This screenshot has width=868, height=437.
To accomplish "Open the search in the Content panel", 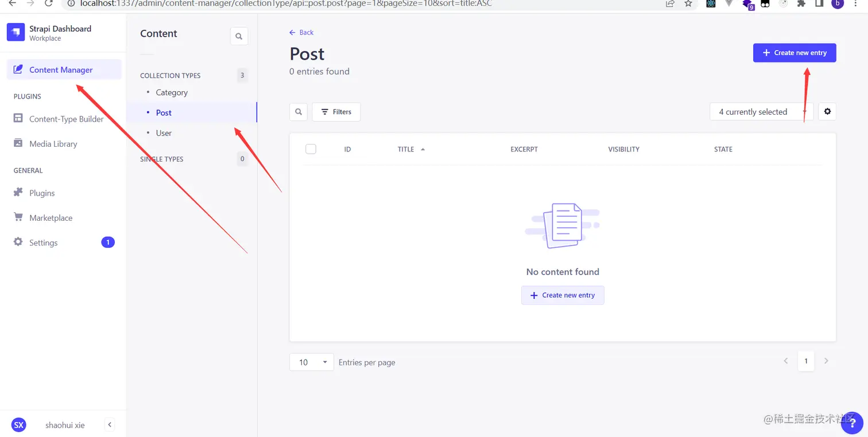I will 239,36.
